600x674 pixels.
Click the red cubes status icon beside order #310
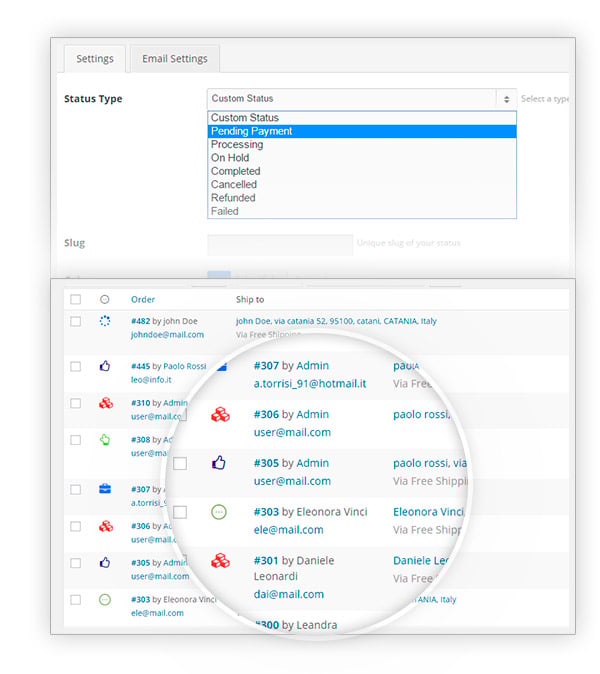pos(106,403)
